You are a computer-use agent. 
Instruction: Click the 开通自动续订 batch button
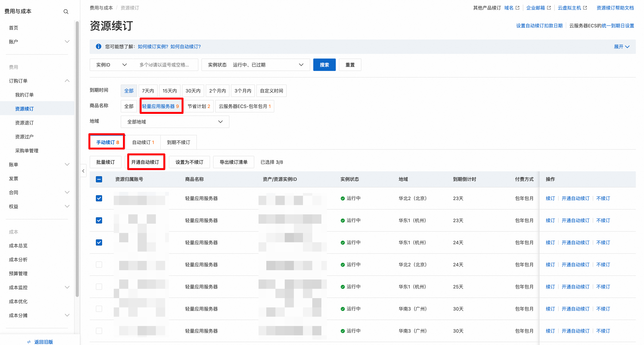(x=145, y=162)
